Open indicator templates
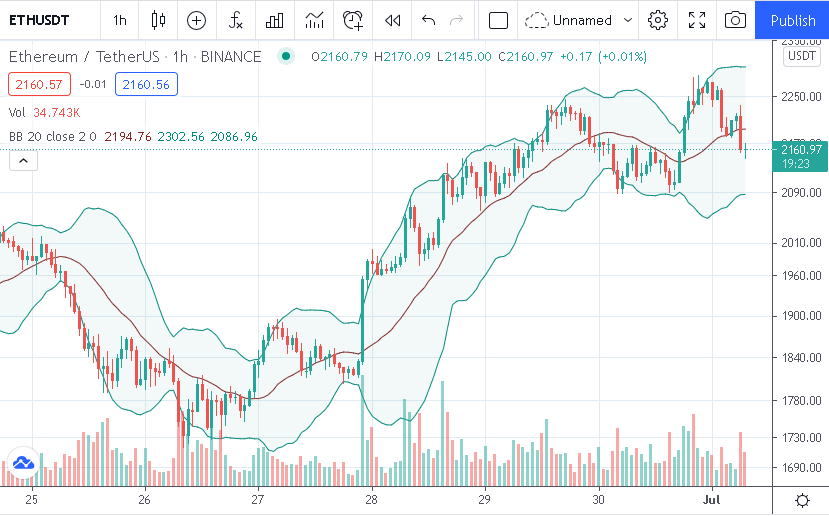 [x=314, y=20]
